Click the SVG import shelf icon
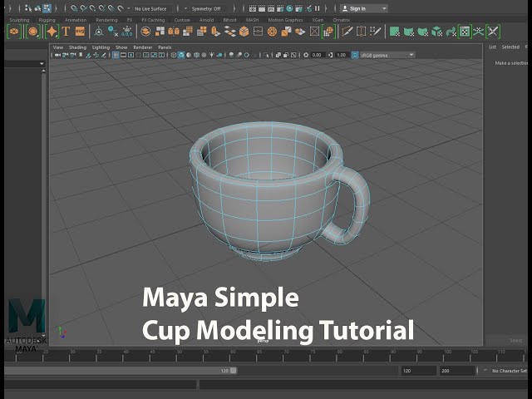 pos(80,32)
